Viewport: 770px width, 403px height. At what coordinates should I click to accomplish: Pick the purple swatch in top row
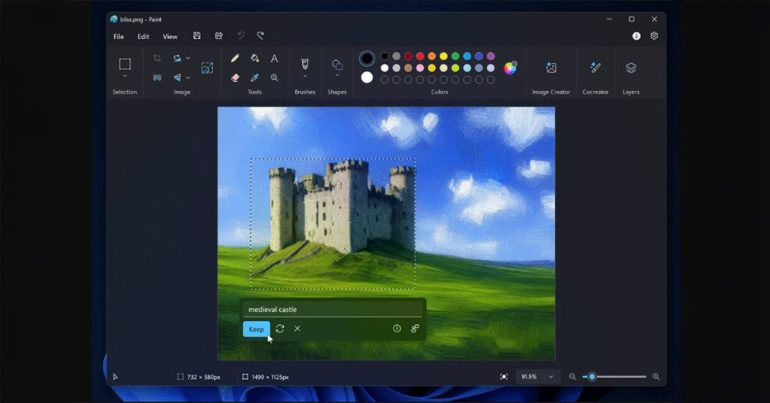point(491,56)
